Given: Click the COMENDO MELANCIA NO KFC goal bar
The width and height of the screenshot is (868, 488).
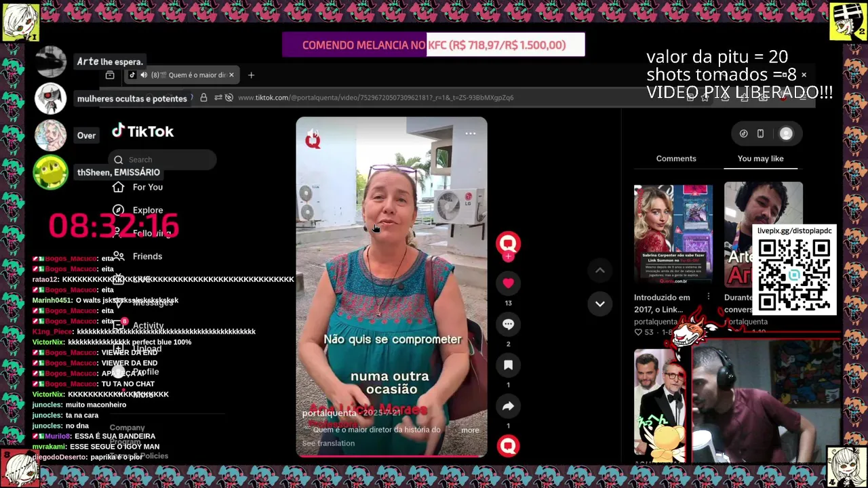Looking at the screenshot, I should 433,45.
